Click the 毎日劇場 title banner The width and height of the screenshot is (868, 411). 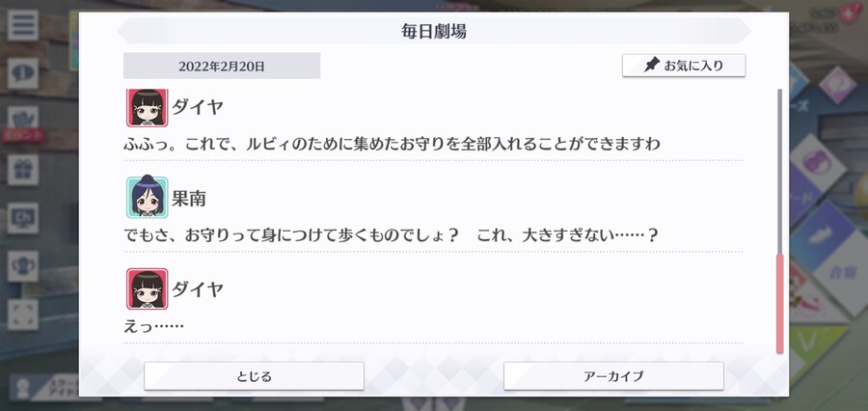pos(434,31)
